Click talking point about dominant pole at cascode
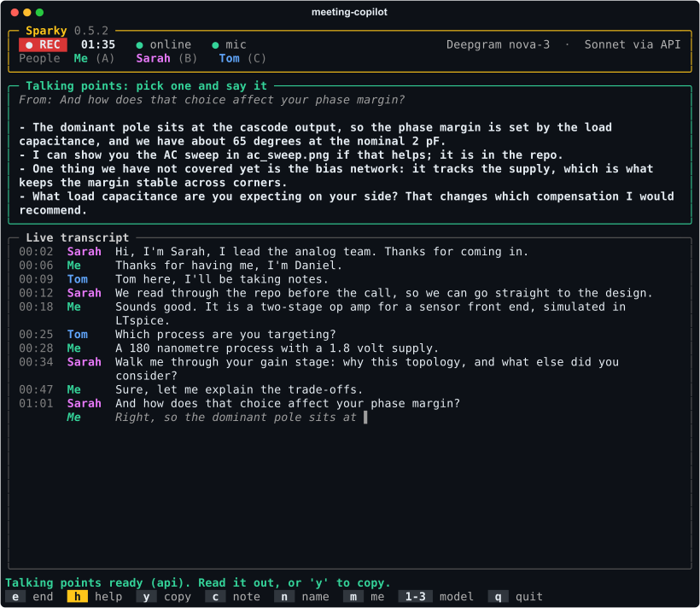Viewport: 700px width, 608px height. [x=315, y=134]
